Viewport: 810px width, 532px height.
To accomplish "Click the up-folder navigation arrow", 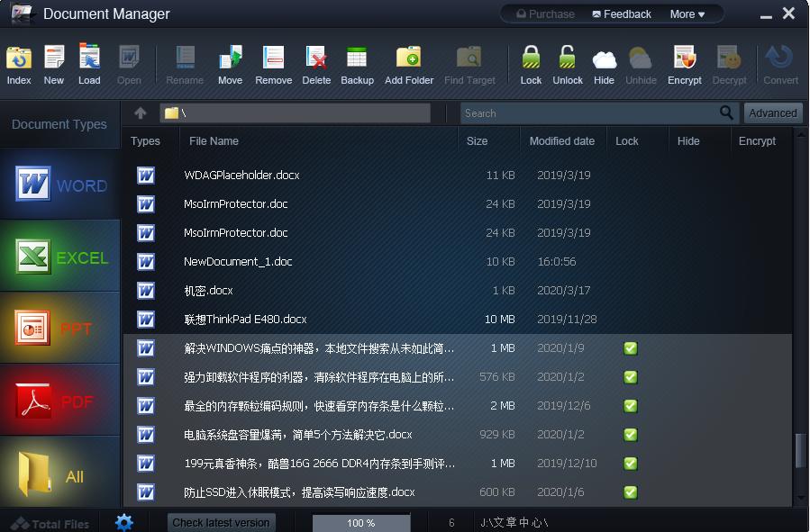I will tap(140, 113).
